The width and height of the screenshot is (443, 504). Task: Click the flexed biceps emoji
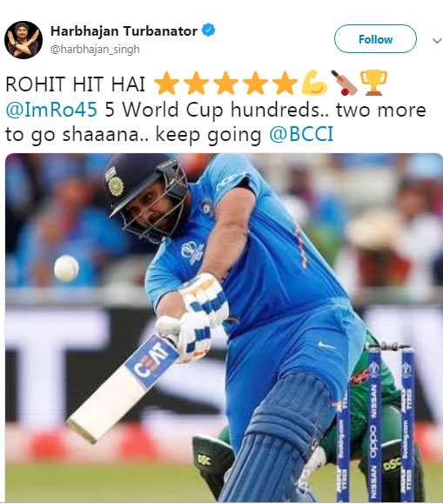coord(314,83)
